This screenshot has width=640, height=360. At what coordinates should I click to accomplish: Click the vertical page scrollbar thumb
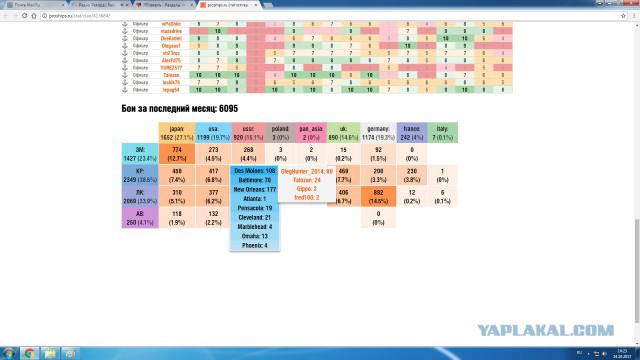(637, 271)
